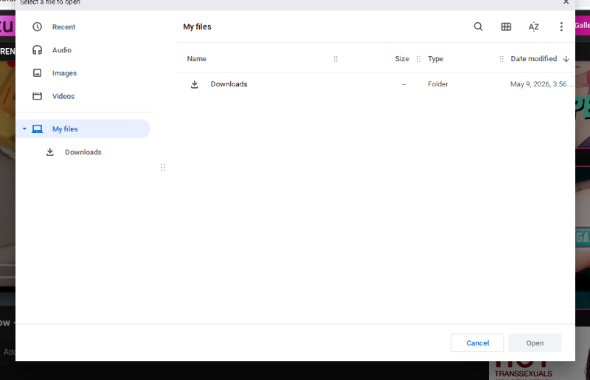This screenshot has height=380, width=590.
Task: Click the Audio headphones icon
Action: [37, 50]
